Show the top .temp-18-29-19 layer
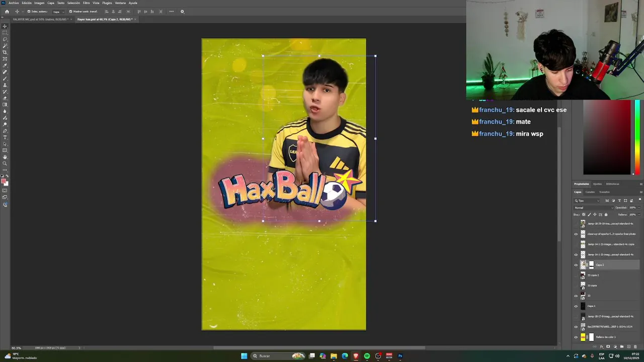The image size is (644, 362). point(576,224)
